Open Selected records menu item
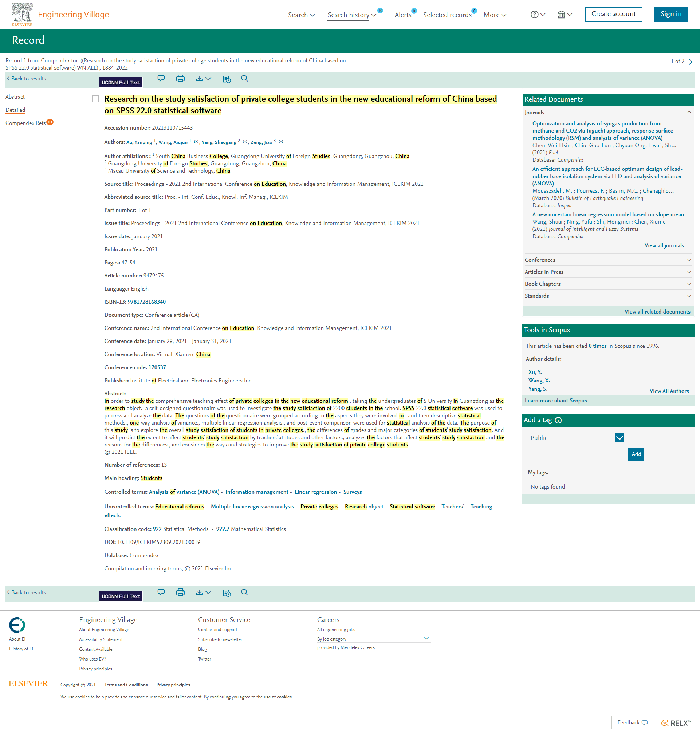The width and height of the screenshot is (700, 729). (x=448, y=15)
